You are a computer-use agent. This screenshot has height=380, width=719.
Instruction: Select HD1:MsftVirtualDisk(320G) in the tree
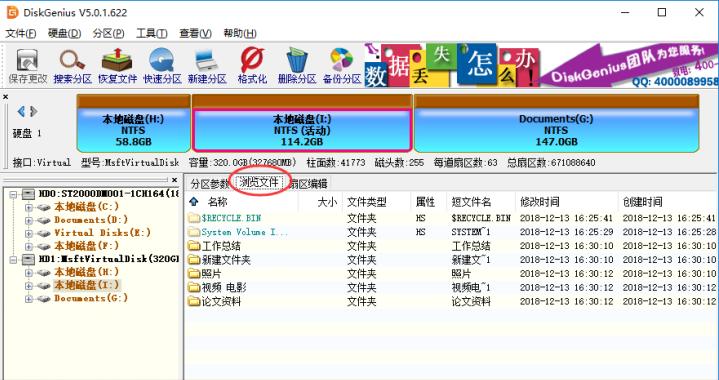(108, 259)
